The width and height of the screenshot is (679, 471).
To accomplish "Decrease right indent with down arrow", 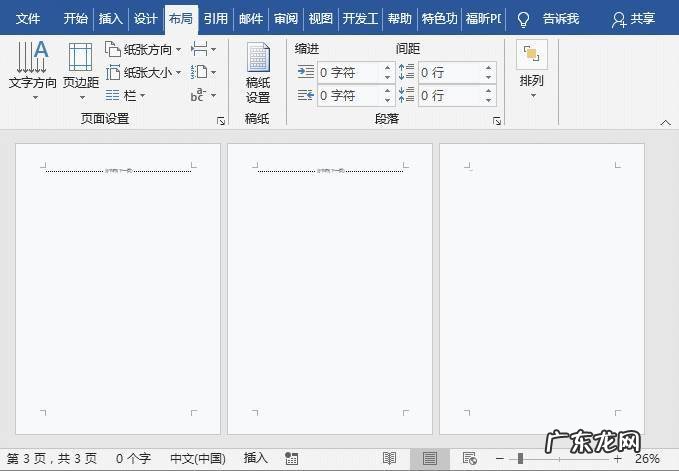I will (x=388, y=100).
